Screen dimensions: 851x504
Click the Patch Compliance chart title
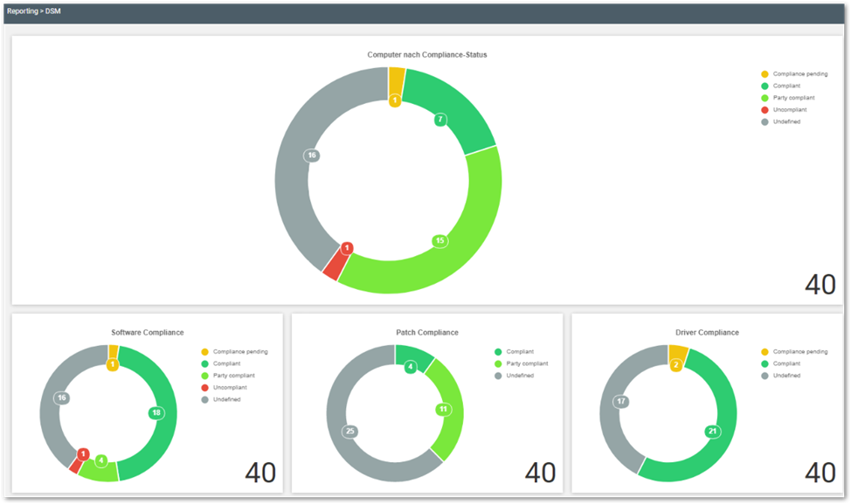[x=427, y=333]
